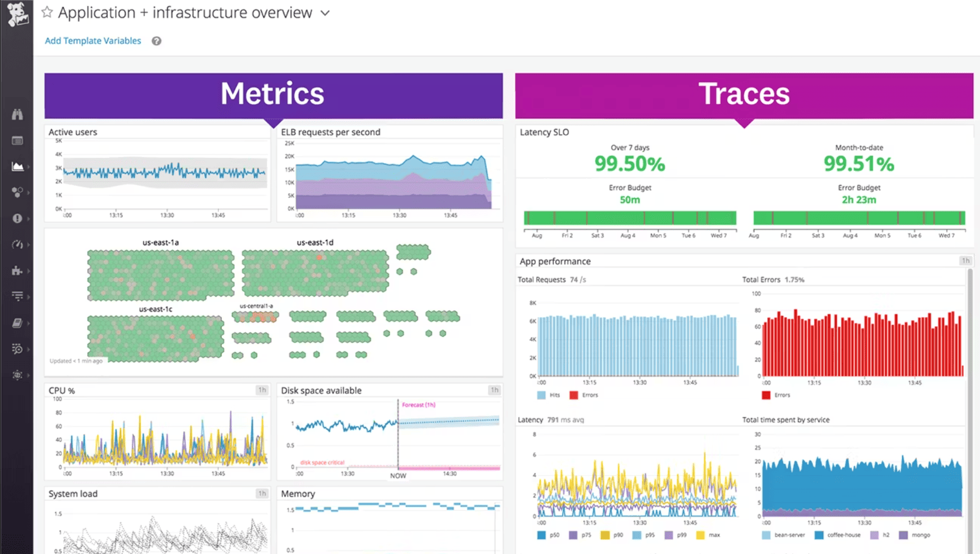Select the Monitors gauge icon in sidebar
Screen dimensions: 980x554
click(17, 244)
